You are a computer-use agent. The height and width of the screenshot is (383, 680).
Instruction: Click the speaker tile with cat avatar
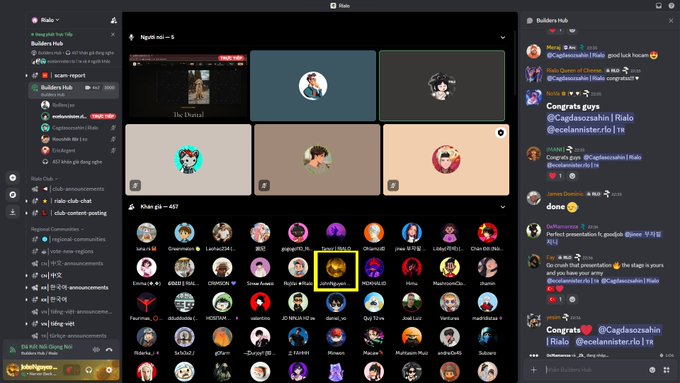pos(188,160)
